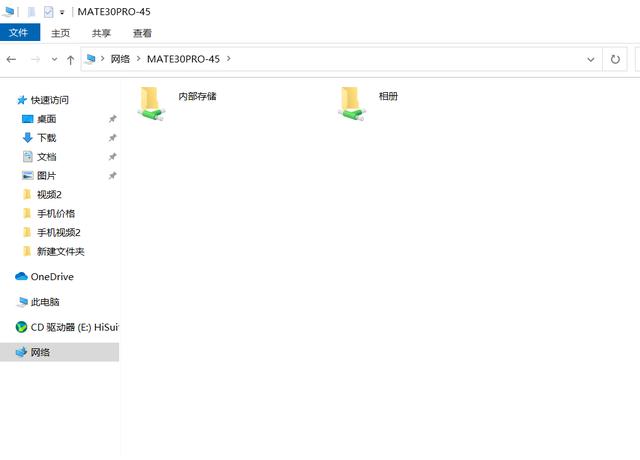The width and height of the screenshot is (640, 460).
Task: Click the quick access toolbar properties icon
Action: coord(48,12)
